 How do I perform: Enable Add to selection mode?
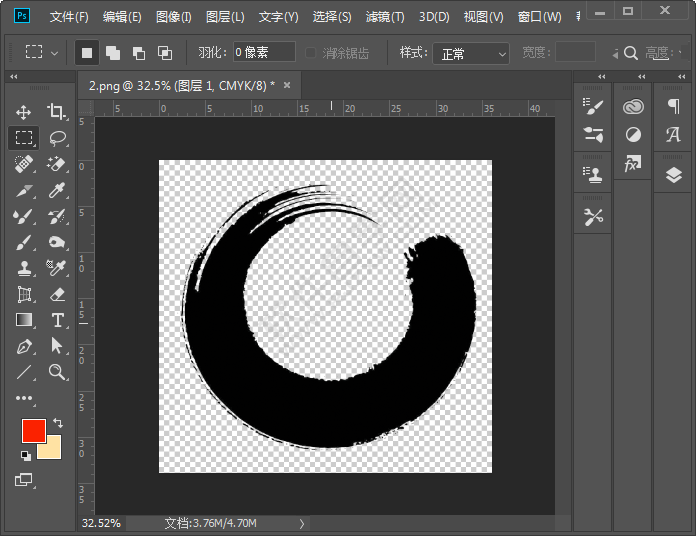113,53
